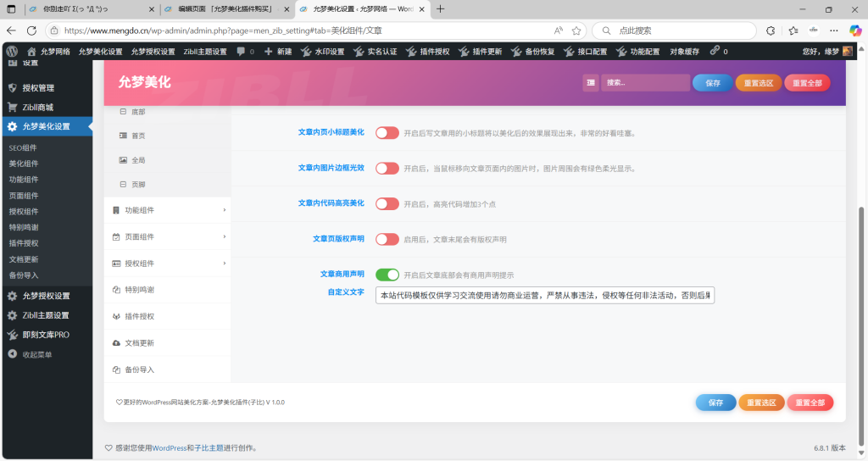Open the Copilot sidebar icon
868x461 pixels.
point(855,31)
